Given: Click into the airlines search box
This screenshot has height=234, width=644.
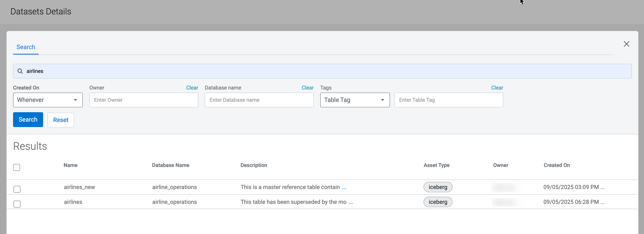Looking at the screenshot, I should coord(325,71).
